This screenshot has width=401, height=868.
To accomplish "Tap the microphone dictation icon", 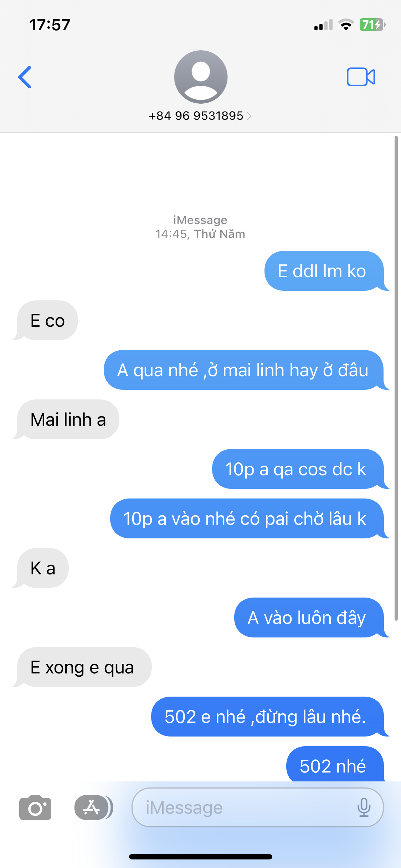I will [x=364, y=807].
